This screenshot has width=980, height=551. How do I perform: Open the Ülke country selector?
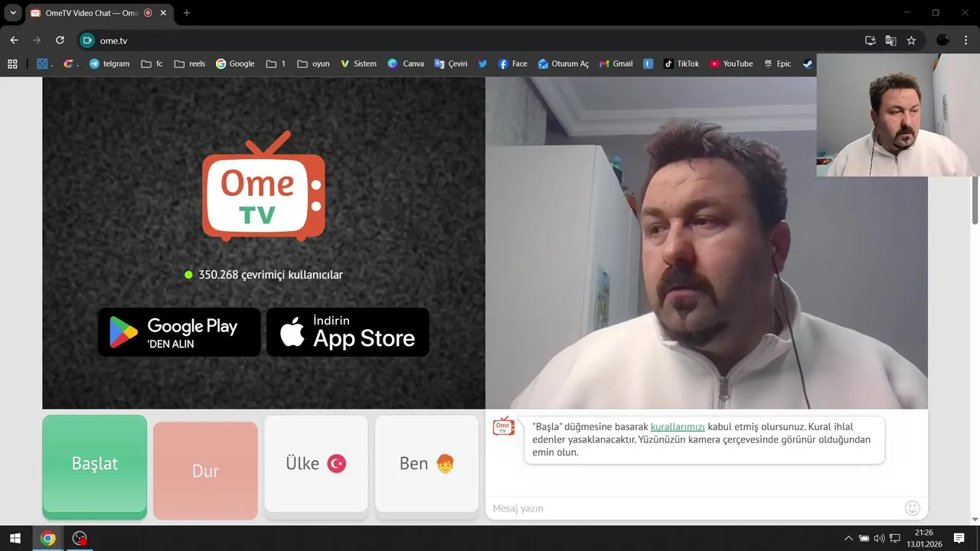click(x=316, y=464)
